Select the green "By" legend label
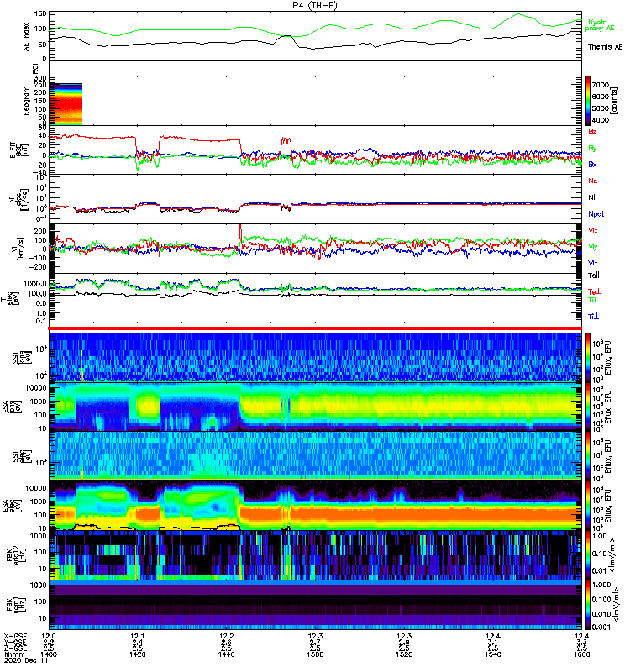 [592, 149]
